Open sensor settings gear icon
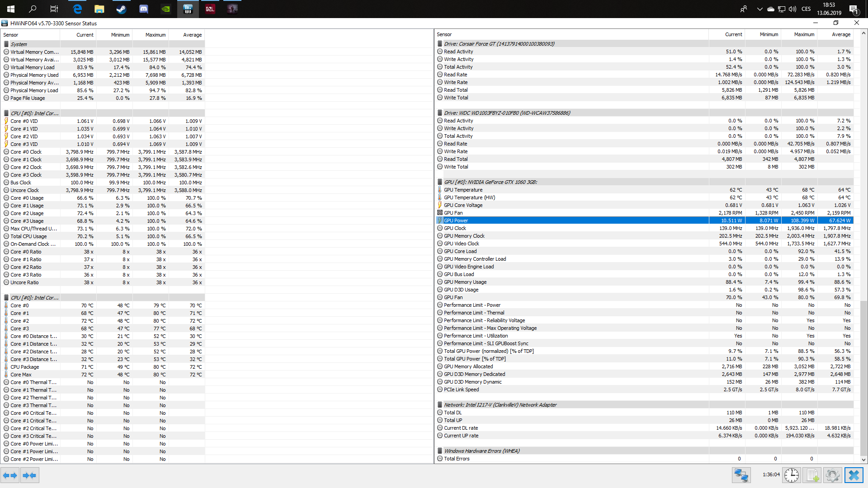The image size is (868, 488). click(x=832, y=475)
